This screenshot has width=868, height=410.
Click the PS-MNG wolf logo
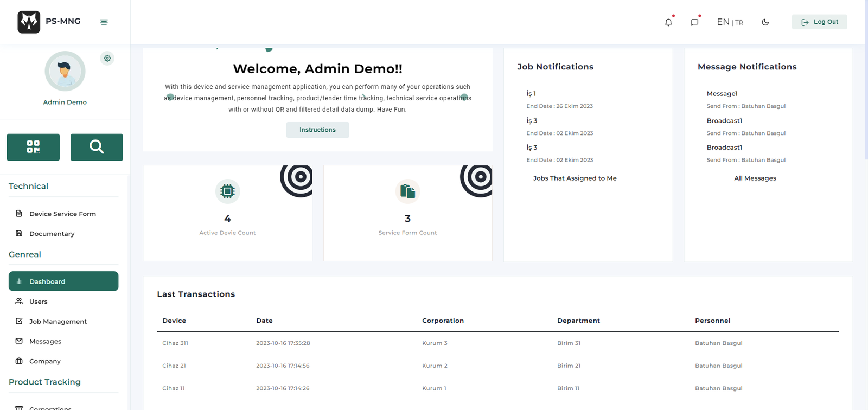click(x=29, y=22)
